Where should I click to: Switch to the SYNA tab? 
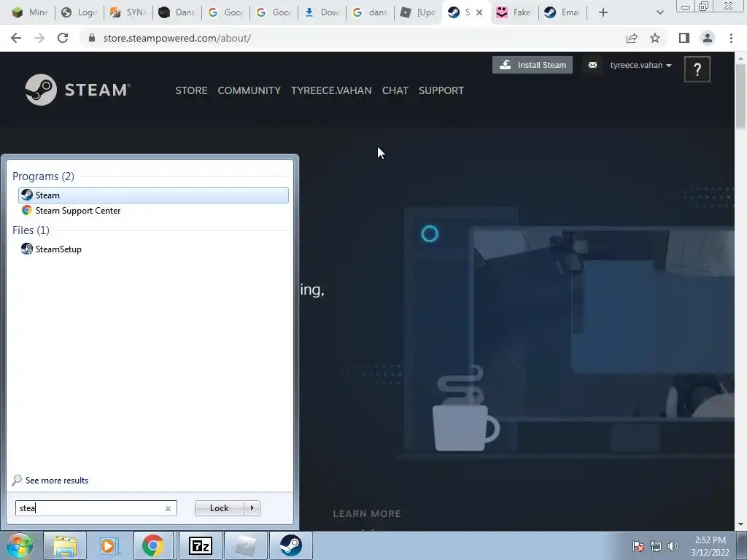128,12
